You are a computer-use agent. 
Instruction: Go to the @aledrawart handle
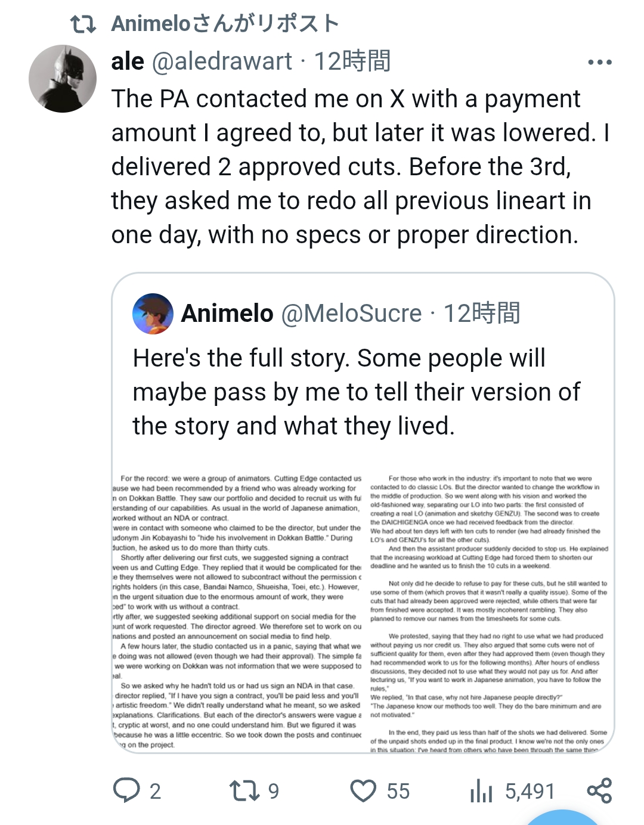(x=222, y=61)
